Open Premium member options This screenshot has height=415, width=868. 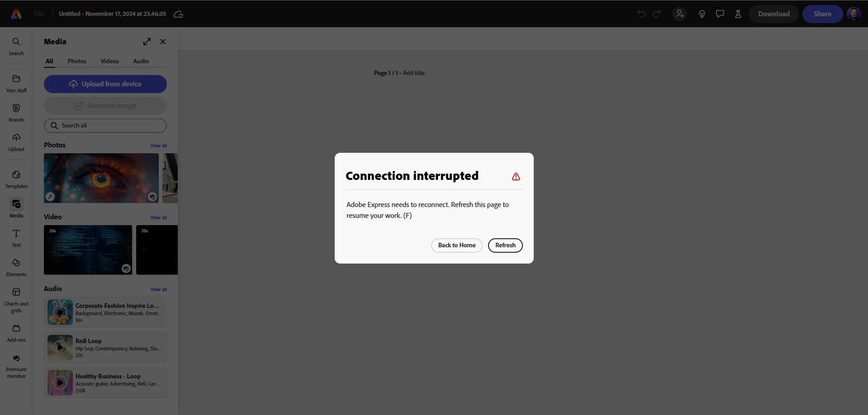(x=16, y=366)
